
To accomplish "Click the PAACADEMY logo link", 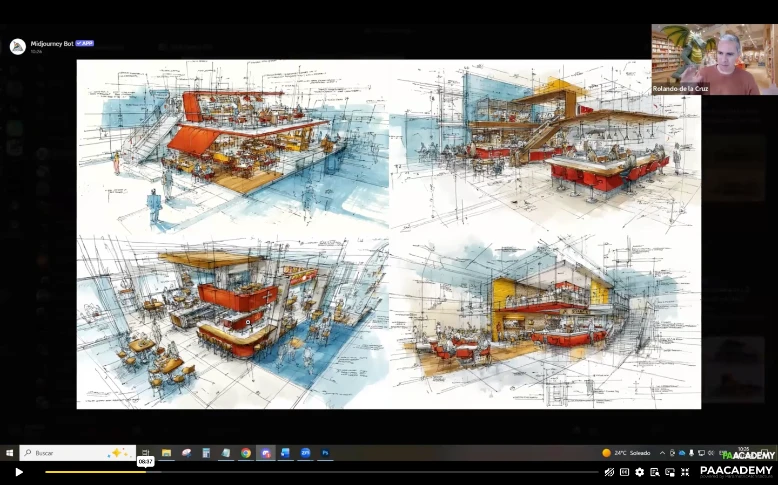I will click(x=736, y=471).
